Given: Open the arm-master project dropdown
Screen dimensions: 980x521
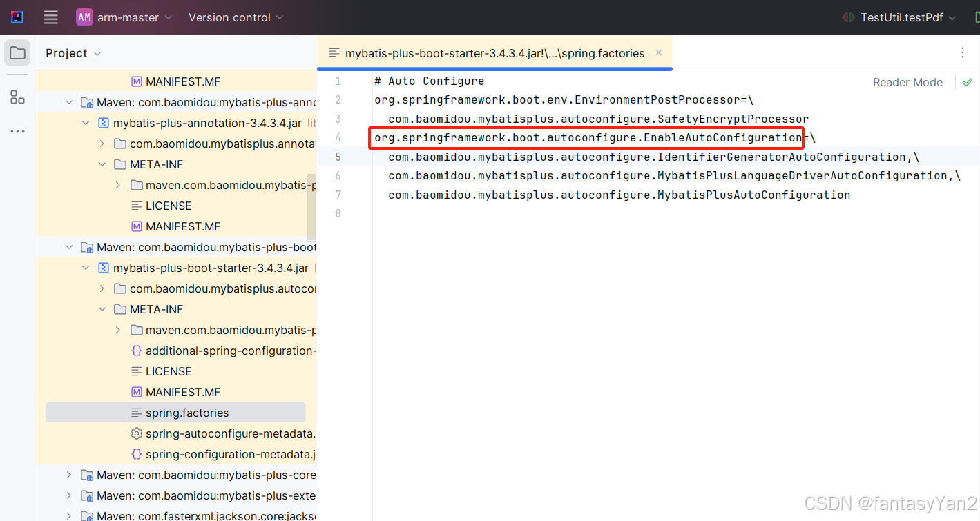Looking at the screenshot, I should [124, 17].
